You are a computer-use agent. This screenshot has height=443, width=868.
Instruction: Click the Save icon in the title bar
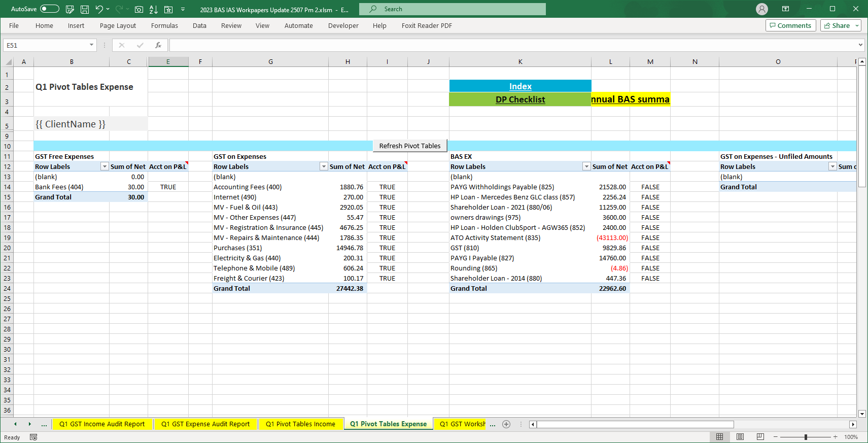pyautogui.click(x=85, y=9)
